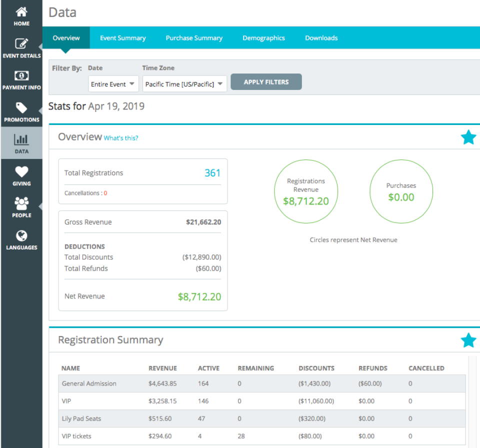The height and width of the screenshot is (448, 480).
Task: Open the Time Zone dropdown
Action: click(x=184, y=84)
